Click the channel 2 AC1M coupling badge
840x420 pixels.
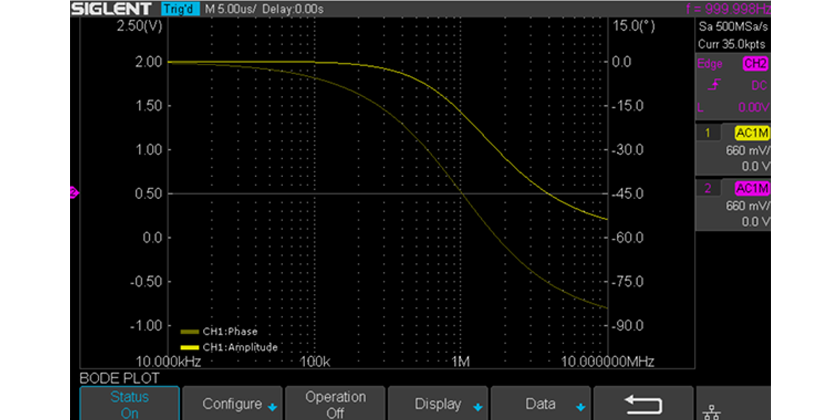pos(752,188)
